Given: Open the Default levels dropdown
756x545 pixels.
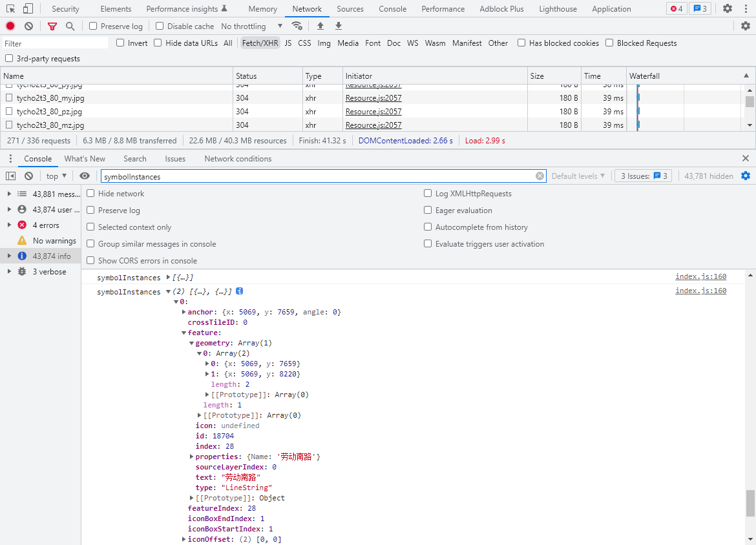Looking at the screenshot, I should (x=578, y=176).
